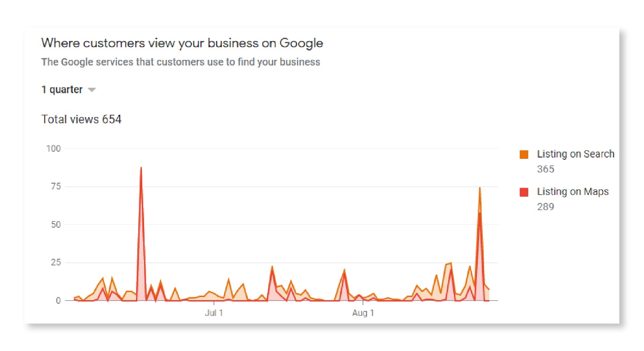Click the 100 value on the y-axis
Viewport: 644px width, 351px height.
click(53, 148)
